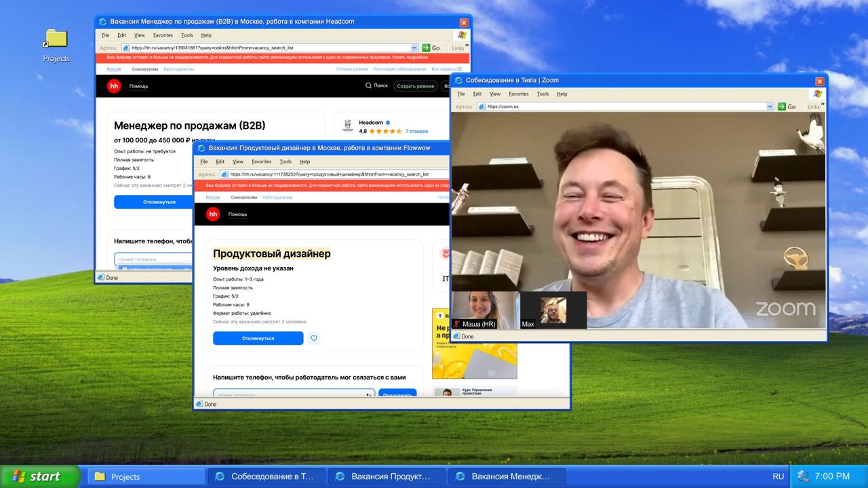Click IE title bar icon of Headcorn window

(103, 21)
